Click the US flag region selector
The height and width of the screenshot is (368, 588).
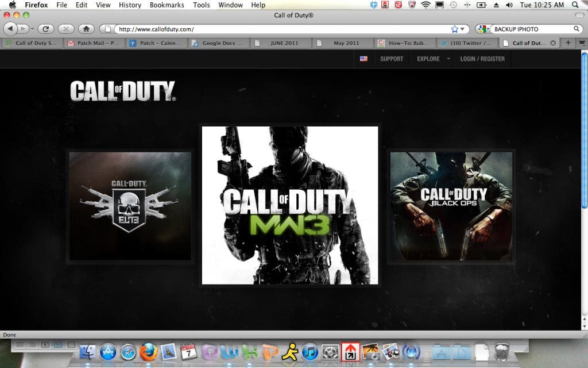(363, 59)
